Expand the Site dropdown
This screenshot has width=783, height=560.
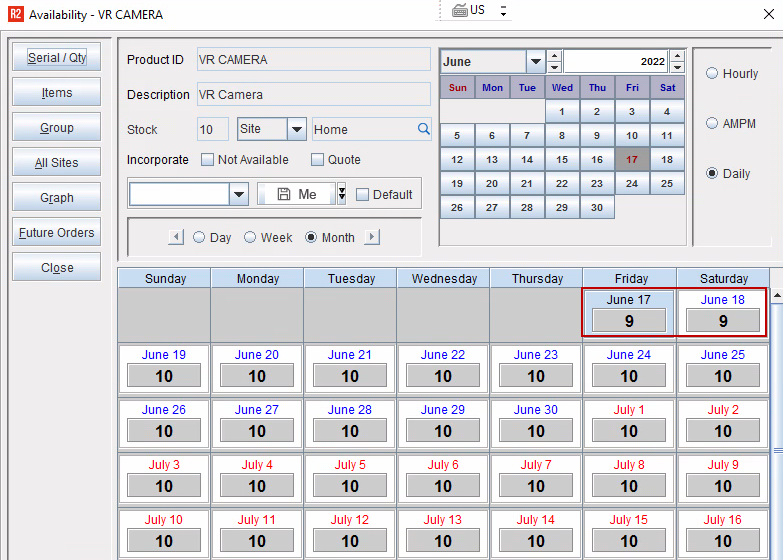[297, 129]
